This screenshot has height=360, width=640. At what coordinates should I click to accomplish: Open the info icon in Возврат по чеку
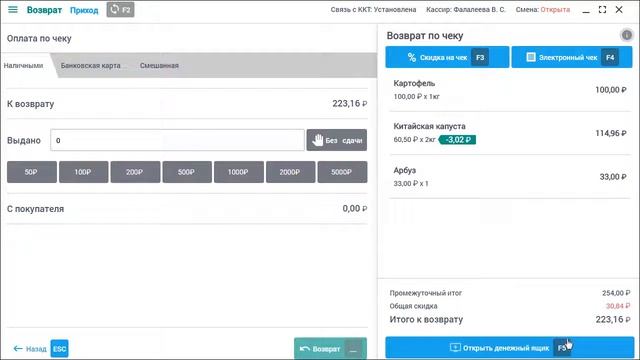coord(627,36)
